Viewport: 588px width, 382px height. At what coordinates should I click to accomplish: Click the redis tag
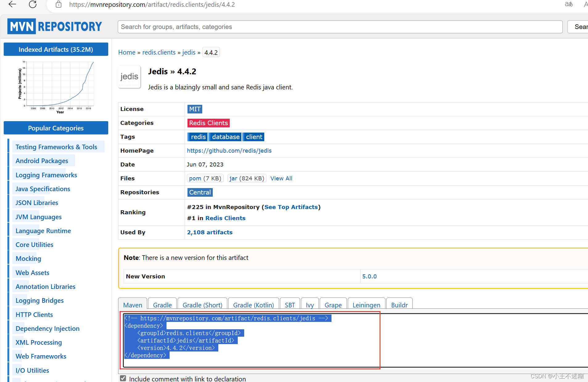click(x=198, y=137)
